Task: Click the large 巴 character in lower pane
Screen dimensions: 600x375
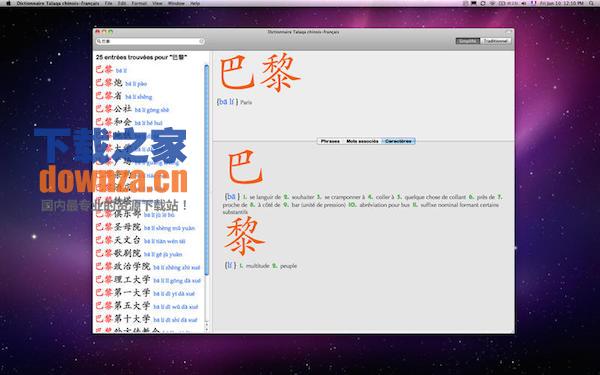Action: pyautogui.click(x=245, y=167)
